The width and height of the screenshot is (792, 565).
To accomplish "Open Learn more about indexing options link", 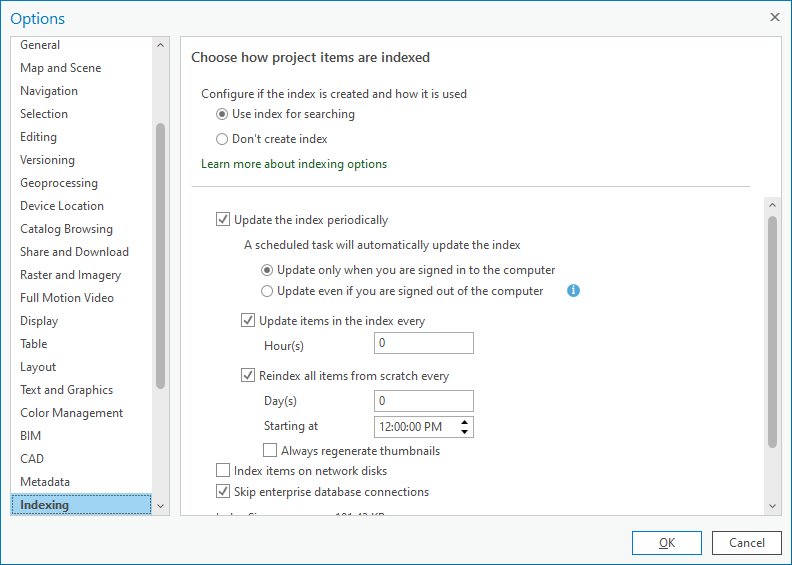I will pyautogui.click(x=294, y=164).
